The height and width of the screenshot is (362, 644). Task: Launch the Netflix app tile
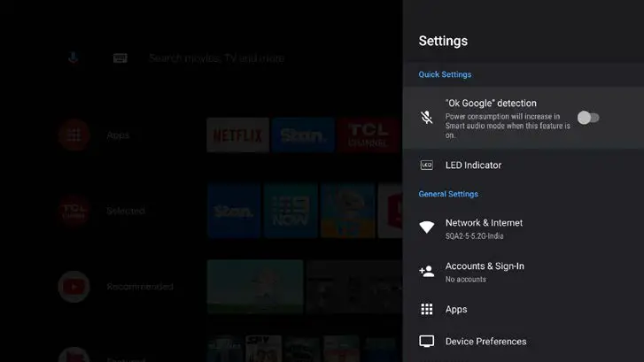point(237,135)
